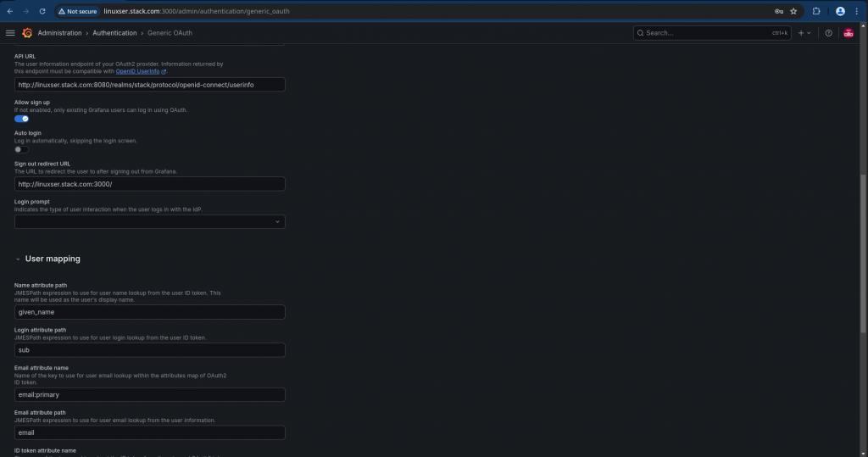
Task: Click the browser forward arrow
Action: (x=26, y=11)
